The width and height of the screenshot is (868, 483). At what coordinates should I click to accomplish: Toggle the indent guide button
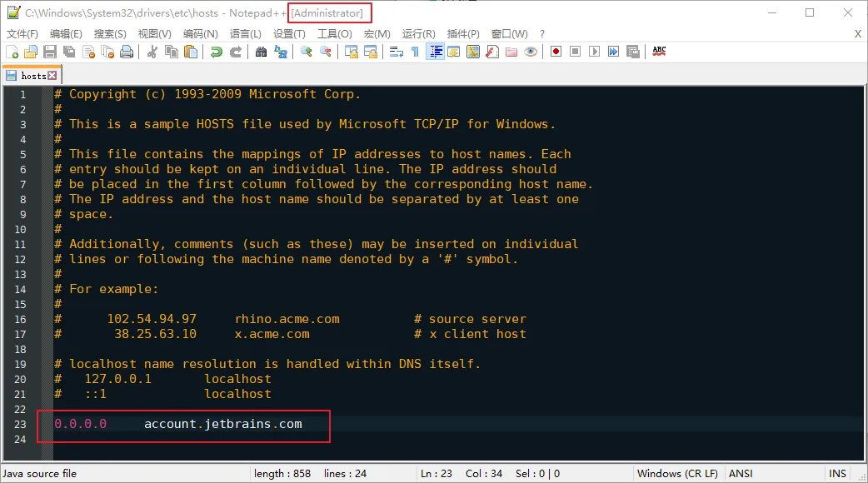(435, 52)
